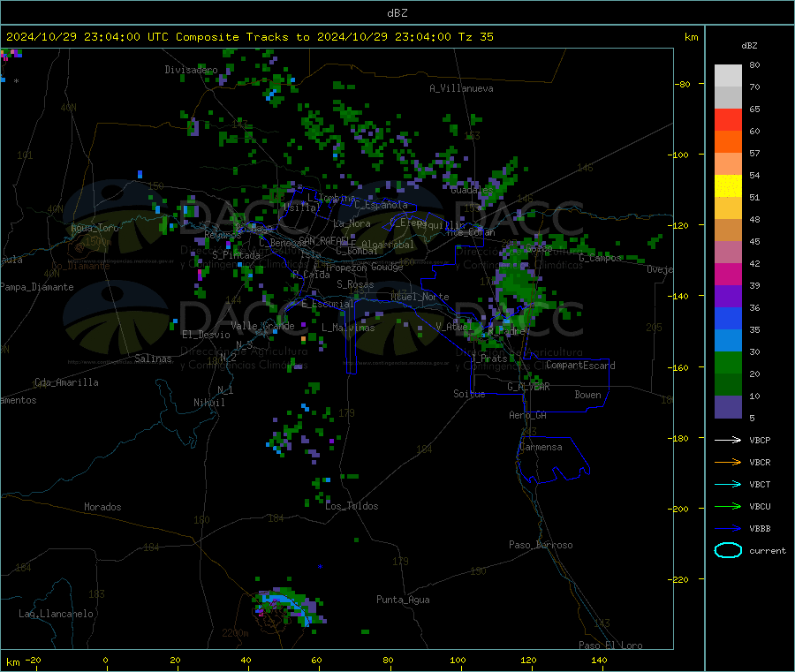Select the 5 dBZ slate-purple color band
This screenshot has width=795, height=672.
(x=728, y=407)
